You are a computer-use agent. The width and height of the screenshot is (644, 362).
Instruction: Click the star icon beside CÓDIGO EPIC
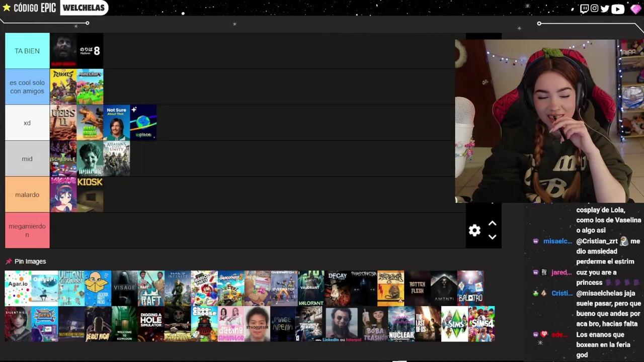tap(7, 8)
